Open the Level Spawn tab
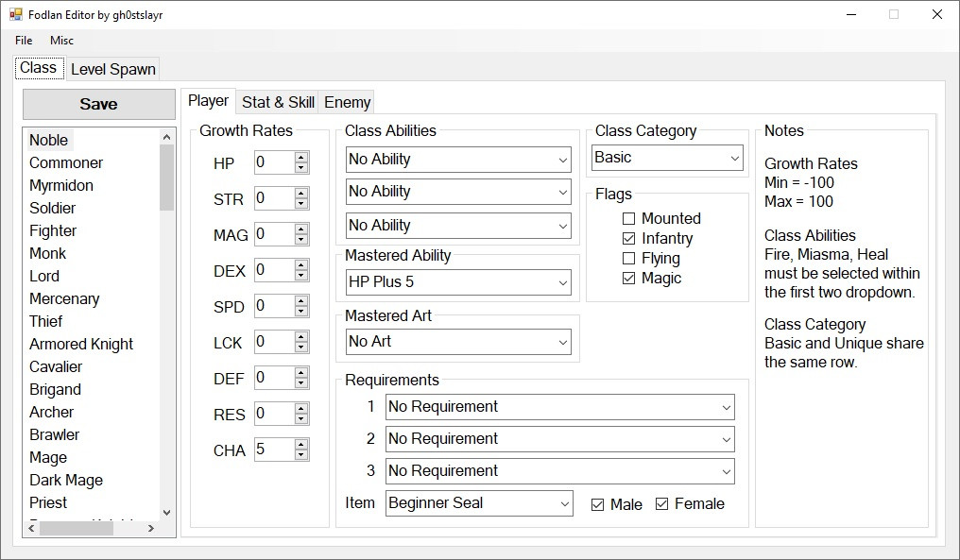The image size is (960, 560). coord(112,69)
